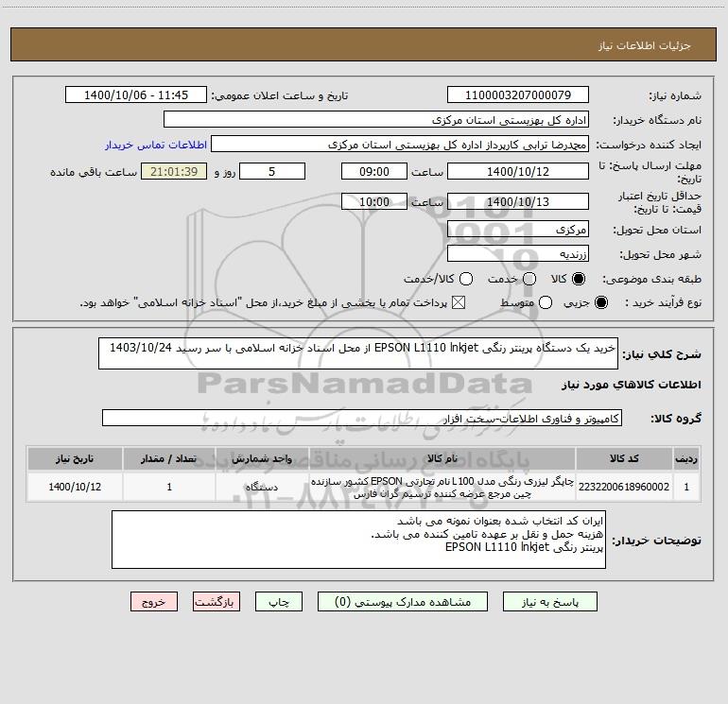Screen dimensions: 728x704
Task: Click the خروج exit button
Action: point(154,601)
